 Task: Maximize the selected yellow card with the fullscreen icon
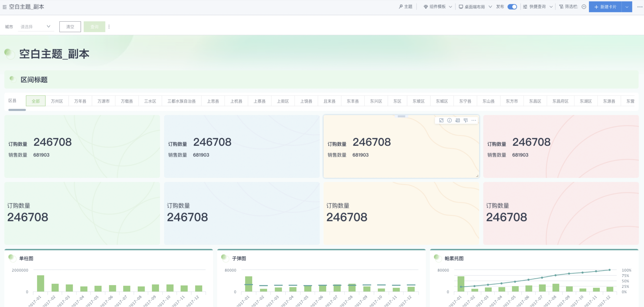pos(441,120)
